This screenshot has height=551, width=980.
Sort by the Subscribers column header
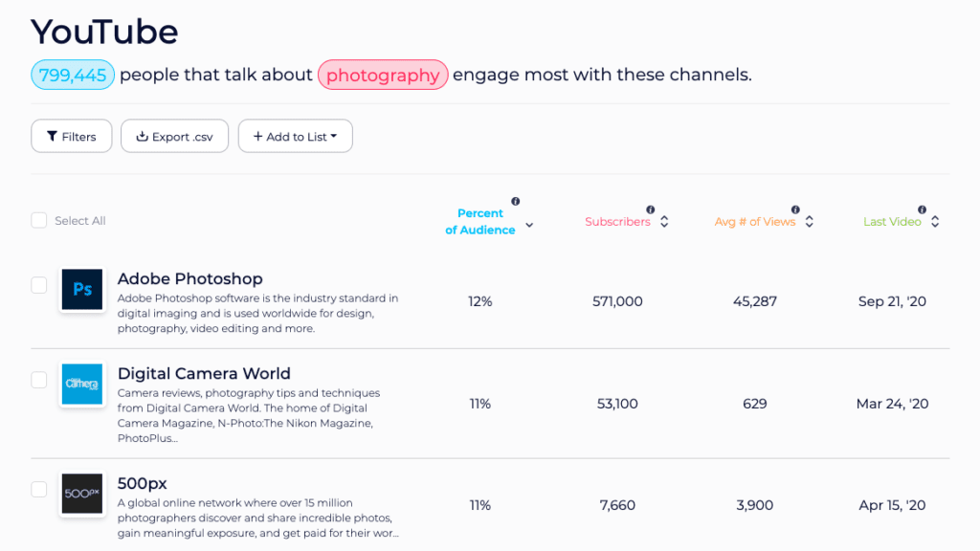617,222
